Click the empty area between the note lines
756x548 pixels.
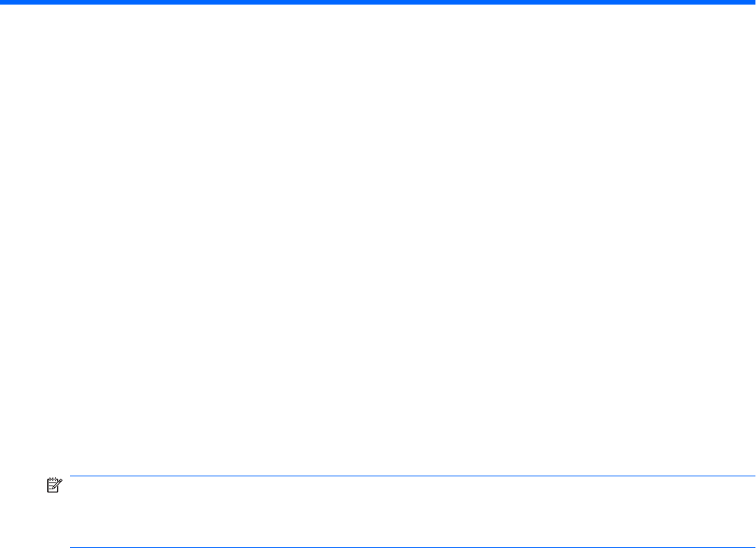point(413,511)
